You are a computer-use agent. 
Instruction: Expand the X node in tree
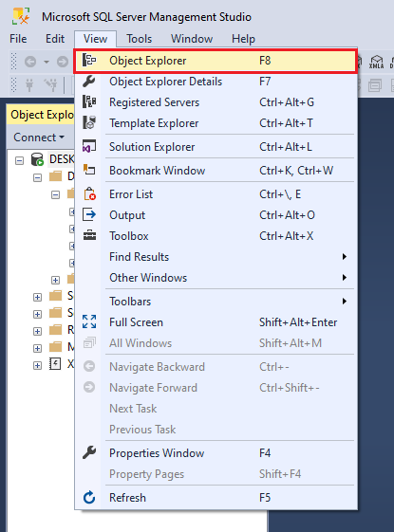(37, 365)
